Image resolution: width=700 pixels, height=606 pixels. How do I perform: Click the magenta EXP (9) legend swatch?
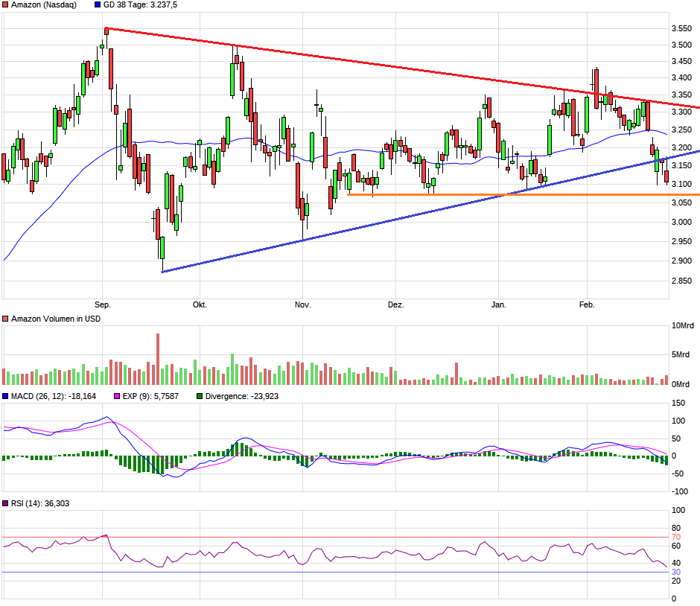pyautogui.click(x=117, y=396)
